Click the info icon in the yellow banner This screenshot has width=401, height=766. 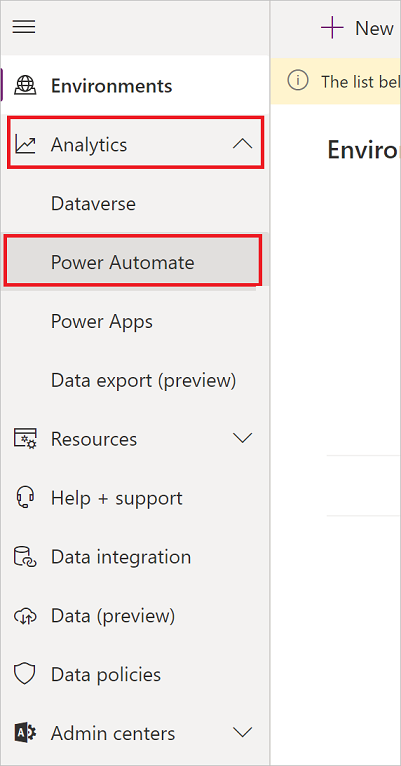tap(297, 81)
